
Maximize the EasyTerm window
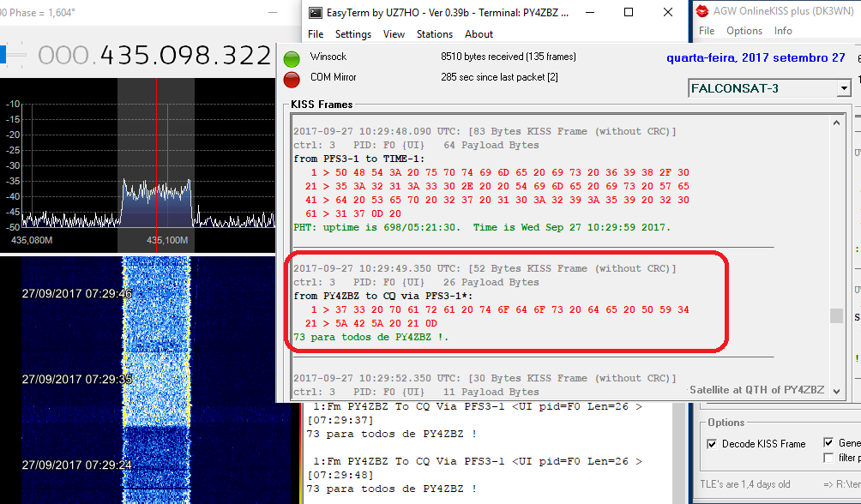[x=629, y=12]
